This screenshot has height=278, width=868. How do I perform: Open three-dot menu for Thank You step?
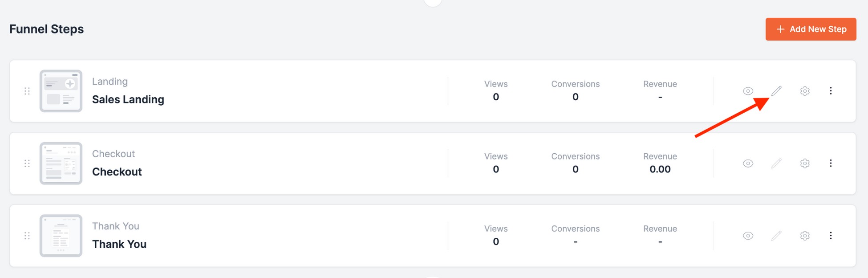[831, 236]
